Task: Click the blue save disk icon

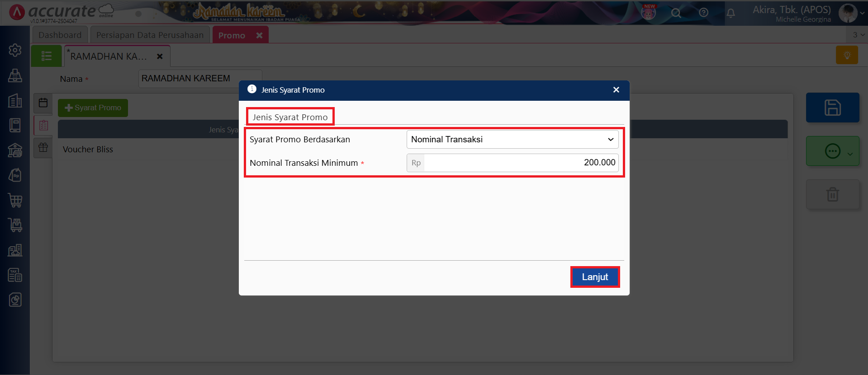Action: pyautogui.click(x=832, y=108)
